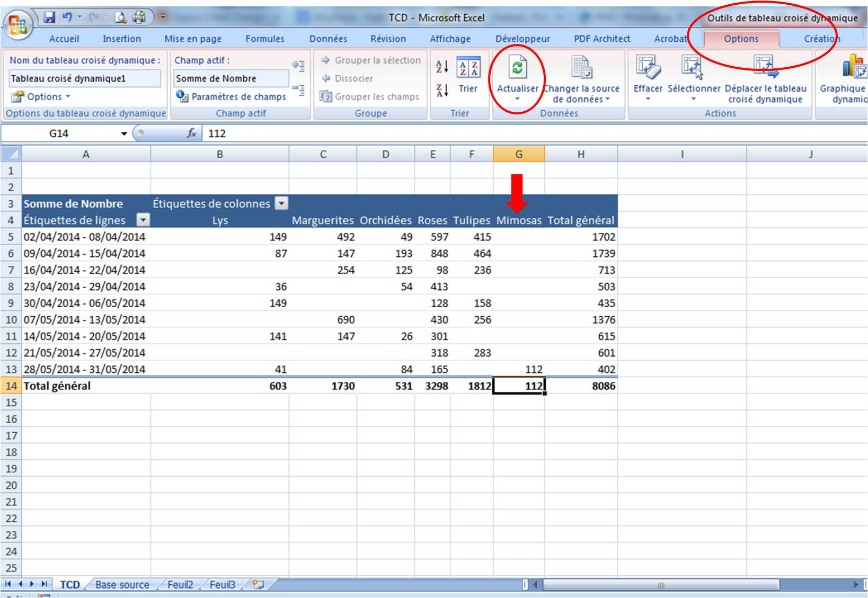This screenshot has width=868, height=598.
Task: Sort ascending with the A to Z icon
Action: click(442, 66)
